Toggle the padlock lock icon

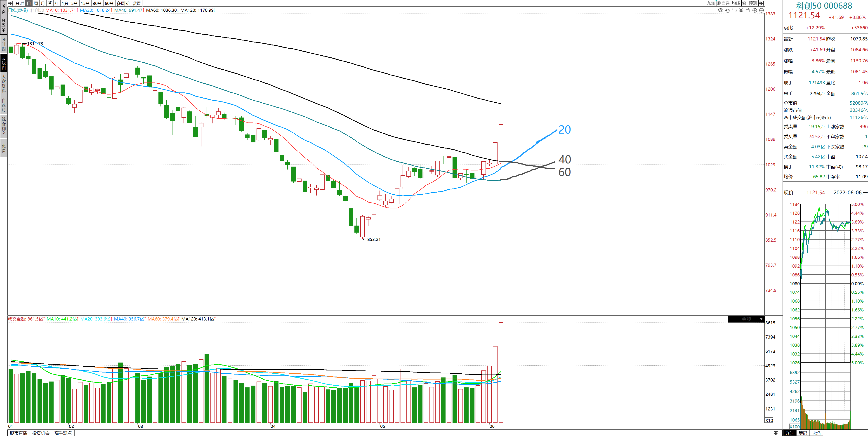pyautogui.click(x=748, y=10)
